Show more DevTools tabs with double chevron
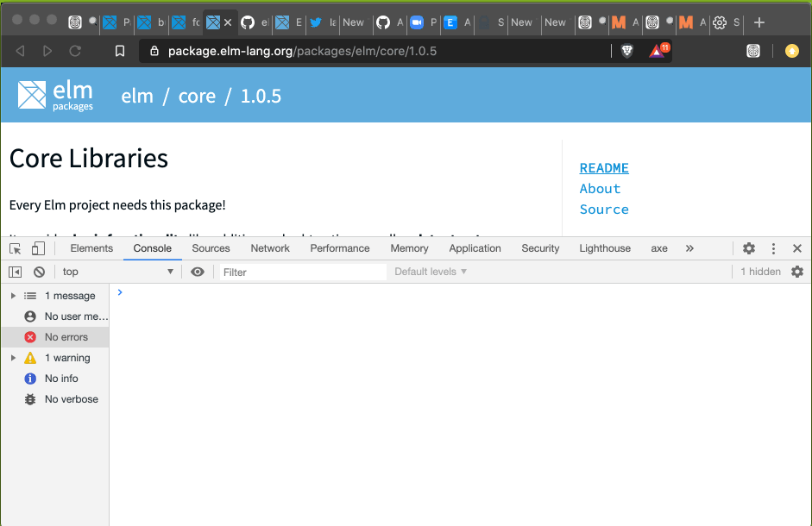812x526 pixels. (x=689, y=248)
